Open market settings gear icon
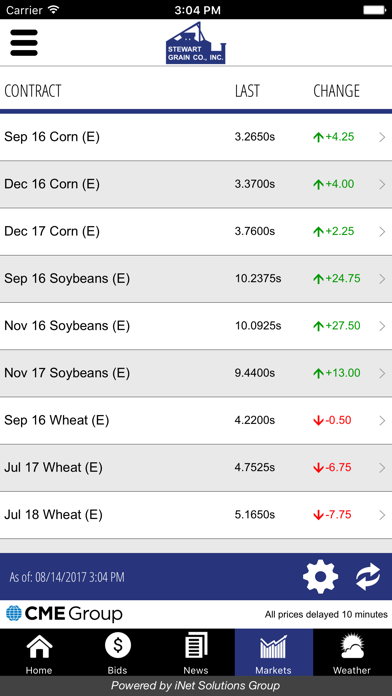The image size is (392, 696). [320, 577]
